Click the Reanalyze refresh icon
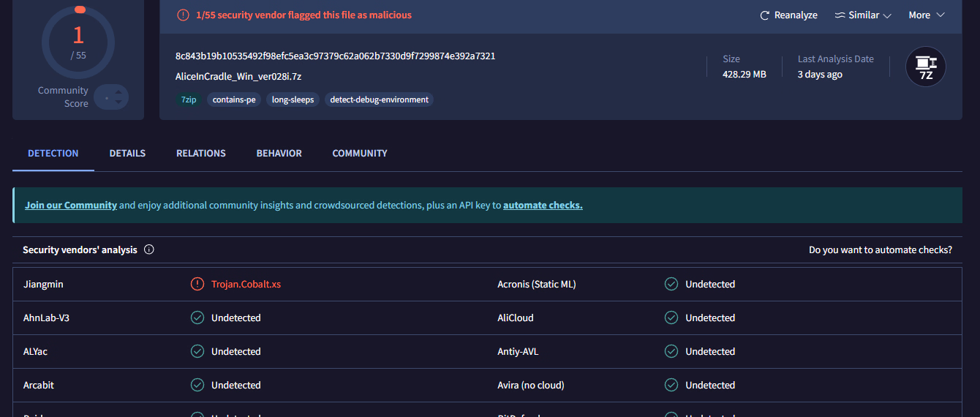The width and height of the screenshot is (980, 417). pos(765,15)
